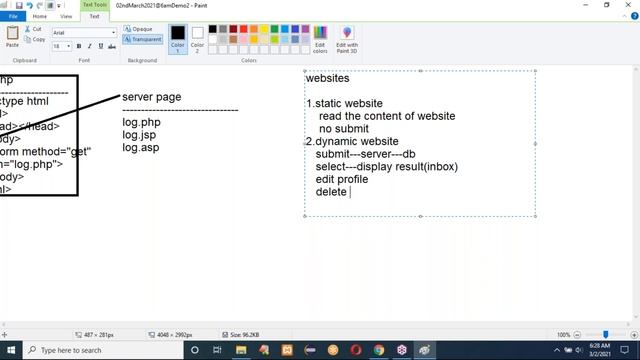This screenshot has height=360, width=640.
Task: Pick the black palette color
Action: [213, 29]
